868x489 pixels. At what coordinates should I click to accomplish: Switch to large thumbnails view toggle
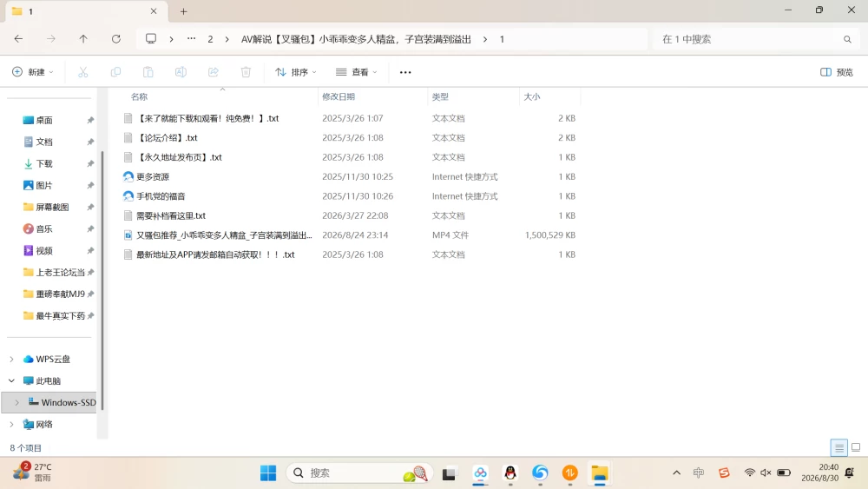[x=856, y=447]
